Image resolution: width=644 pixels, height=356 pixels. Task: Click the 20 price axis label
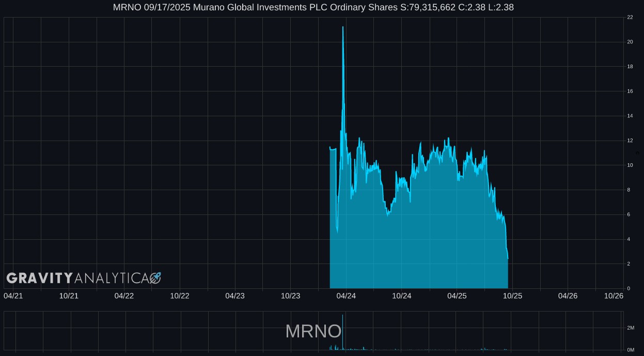[x=630, y=42]
